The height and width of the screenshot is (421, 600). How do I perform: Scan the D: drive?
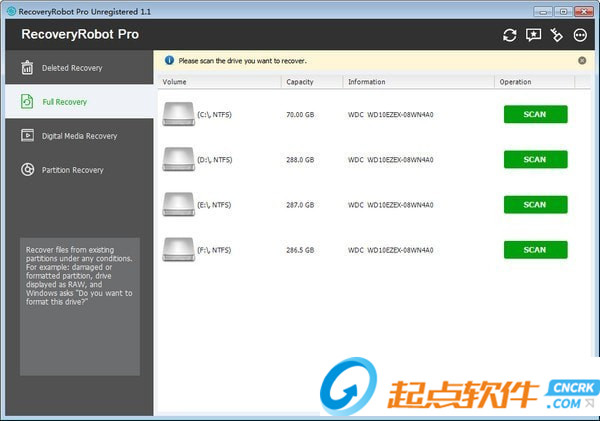coord(535,160)
